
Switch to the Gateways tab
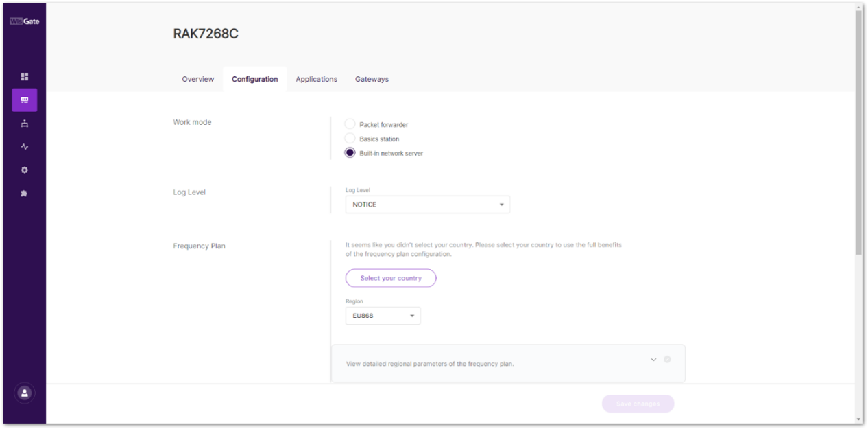[x=372, y=79]
